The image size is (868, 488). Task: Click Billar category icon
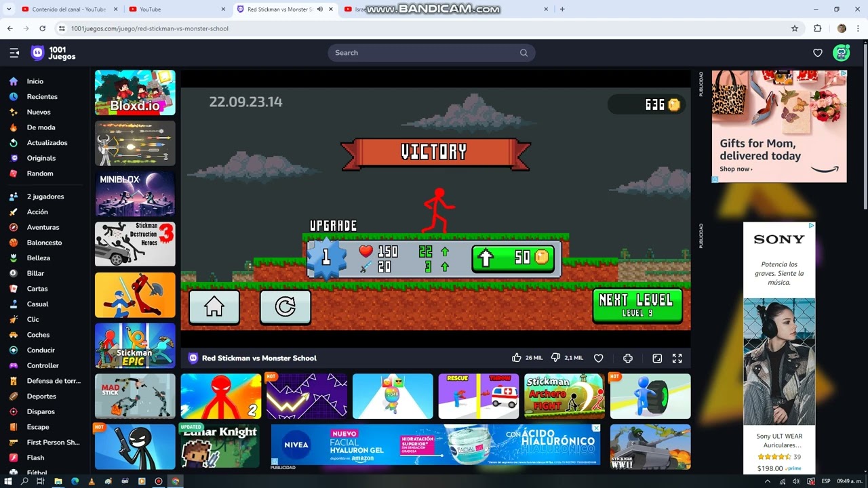14,273
